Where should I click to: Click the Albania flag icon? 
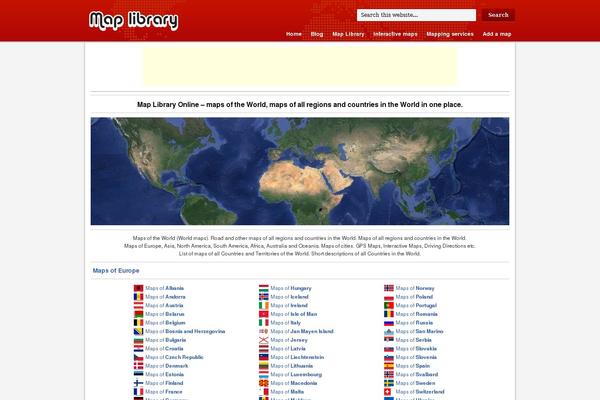(x=138, y=288)
